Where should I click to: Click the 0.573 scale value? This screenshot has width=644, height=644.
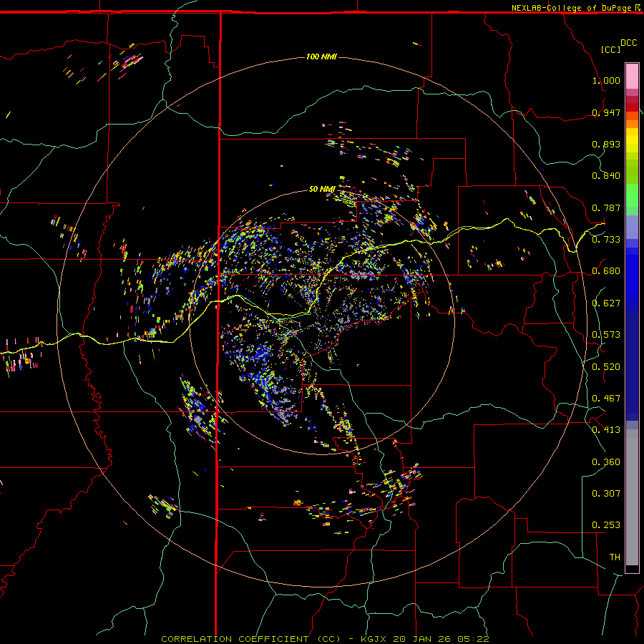[606, 335]
